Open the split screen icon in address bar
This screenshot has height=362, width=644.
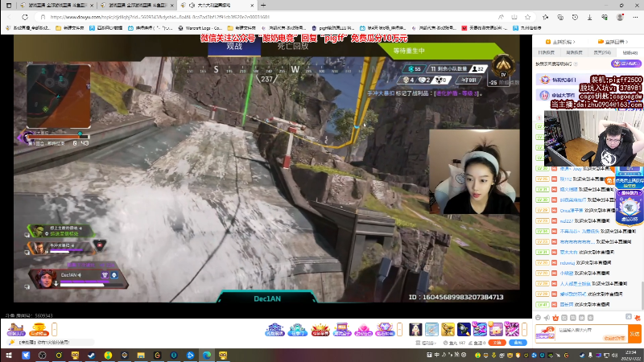click(514, 17)
